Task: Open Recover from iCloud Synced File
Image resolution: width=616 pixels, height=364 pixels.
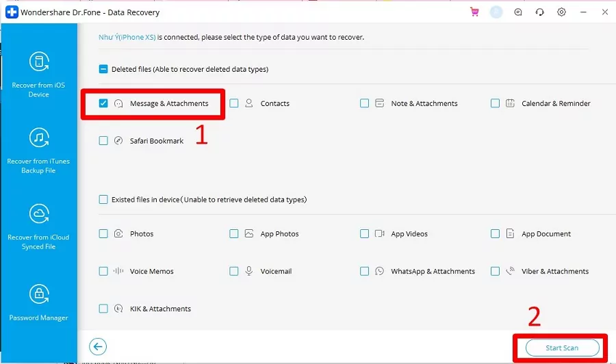Action: 38,227
